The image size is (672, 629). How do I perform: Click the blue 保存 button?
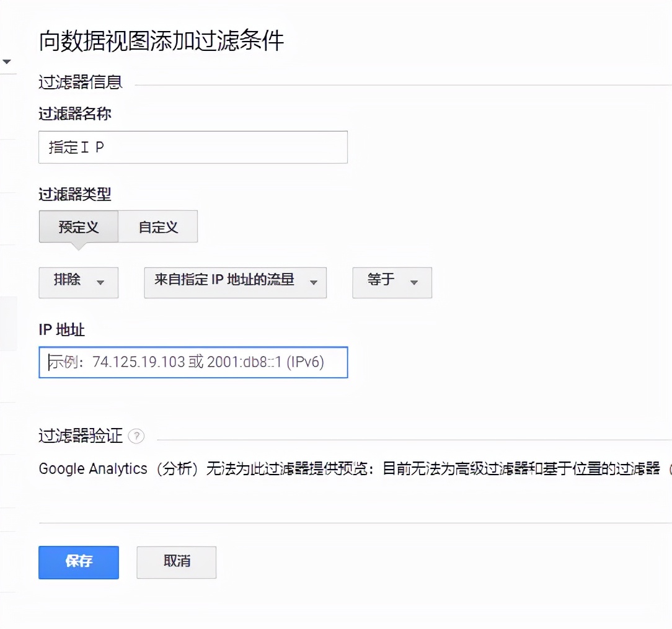point(78,562)
